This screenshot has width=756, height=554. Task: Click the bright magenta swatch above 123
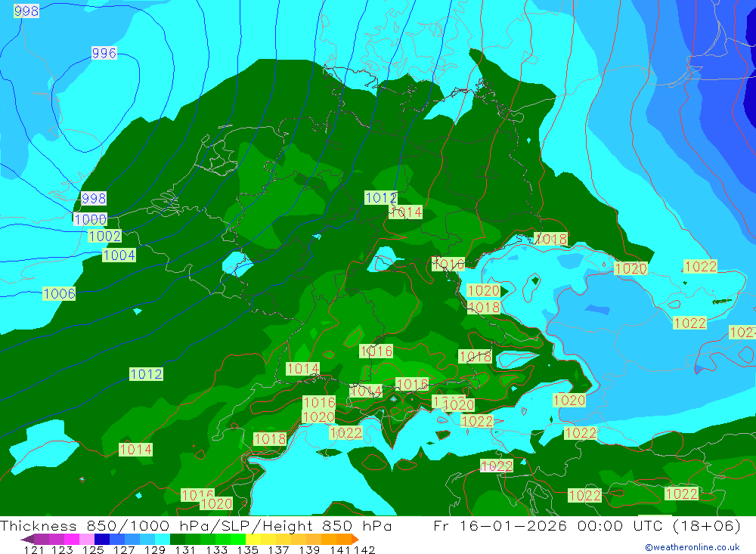pyautogui.click(x=71, y=539)
